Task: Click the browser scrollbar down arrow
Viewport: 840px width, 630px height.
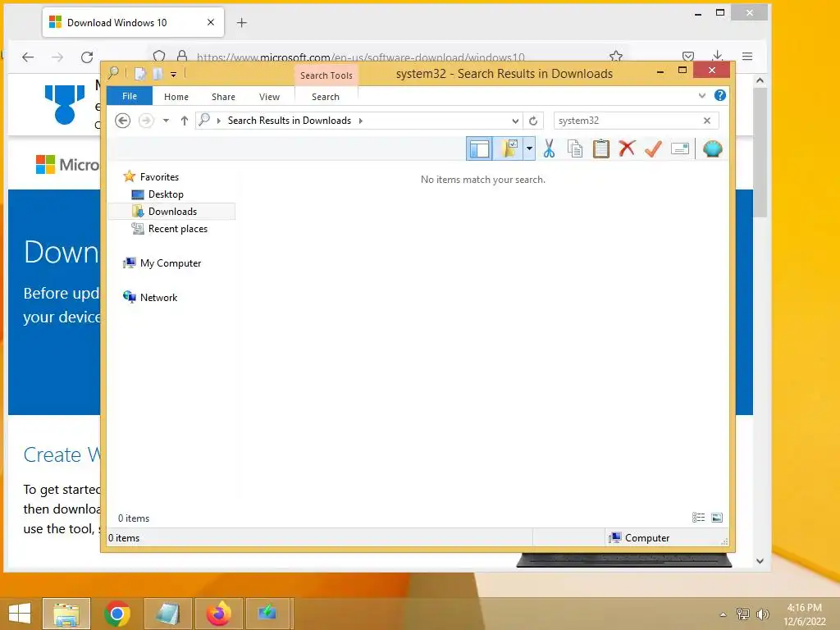Action: [760, 560]
